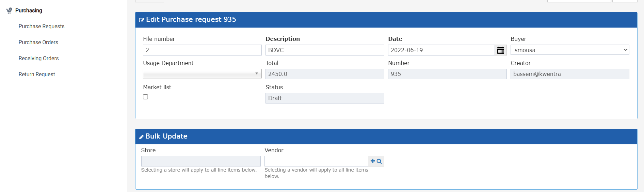
Task: Toggle the Market list checkbox
Action: pos(146,97)
